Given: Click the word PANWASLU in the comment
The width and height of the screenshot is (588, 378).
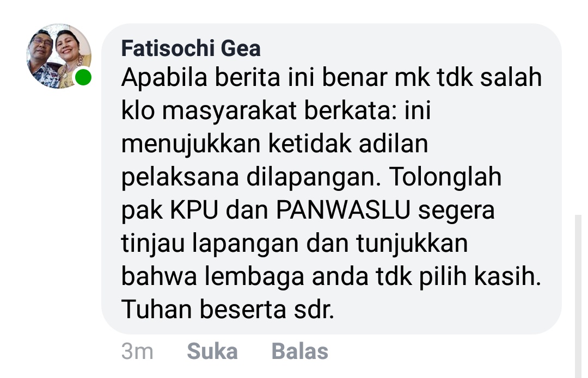Looking at the screenshot, I should click(343, 210).
